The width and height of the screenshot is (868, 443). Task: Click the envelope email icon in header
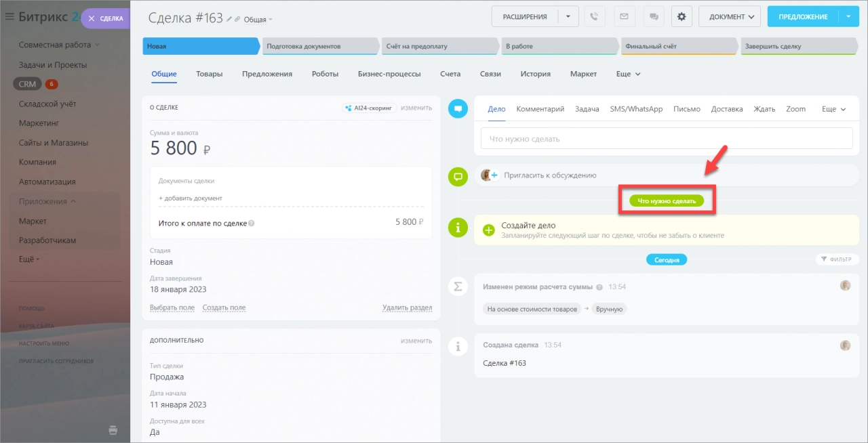coord(624,17)
